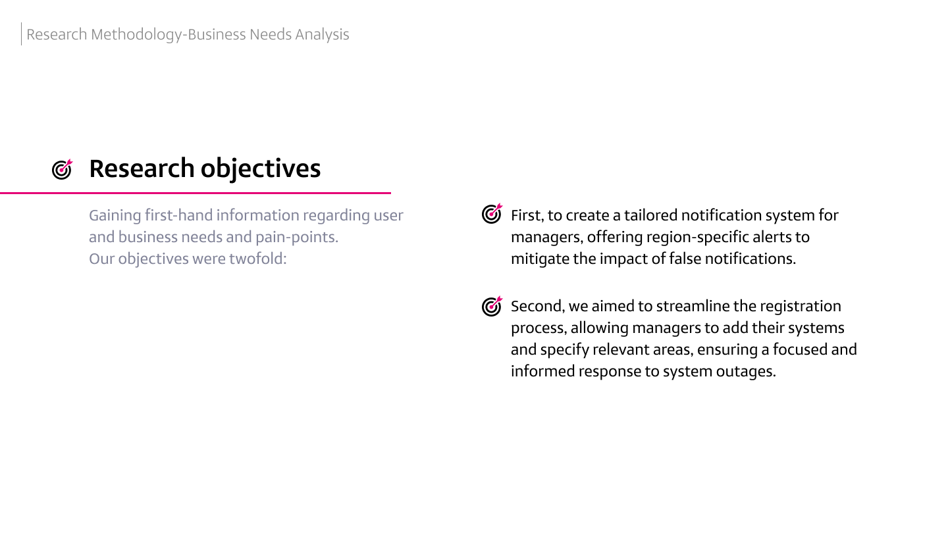Click the target icon next to the "First" objective
Image resolution: width=948 pixels, height=560 pixels.
(492, 214)
